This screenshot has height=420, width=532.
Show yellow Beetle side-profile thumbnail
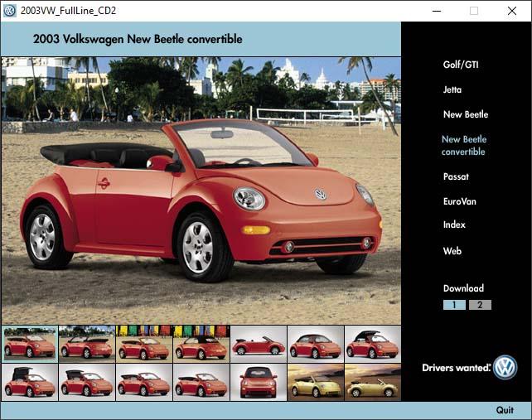(x=373, y=382)
